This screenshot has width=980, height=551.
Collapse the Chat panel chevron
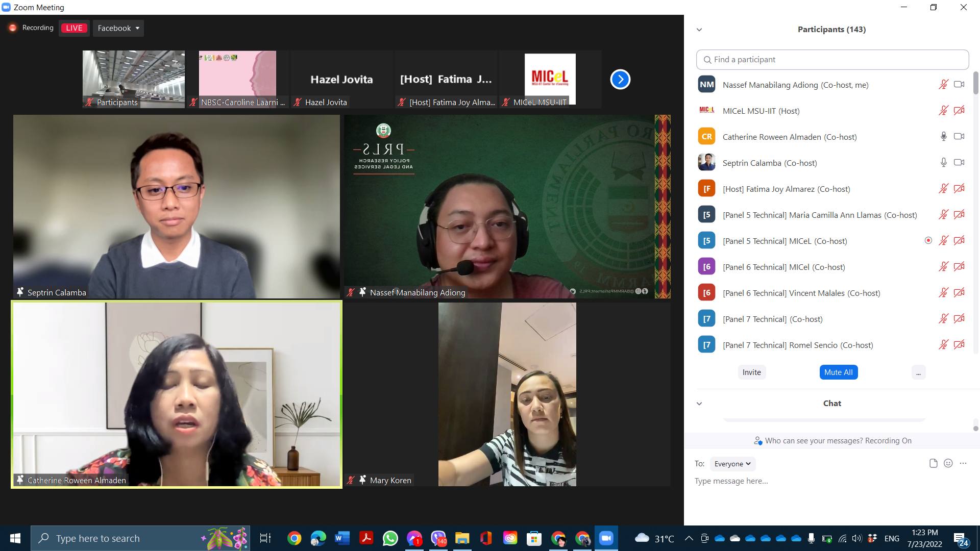(x=699, y=404)
